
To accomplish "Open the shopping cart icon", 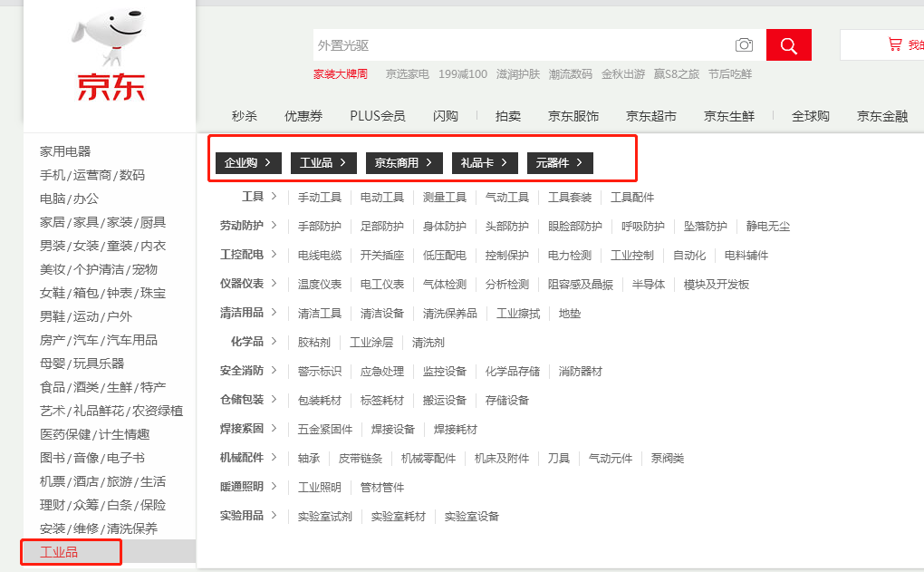I will [895, 44].
